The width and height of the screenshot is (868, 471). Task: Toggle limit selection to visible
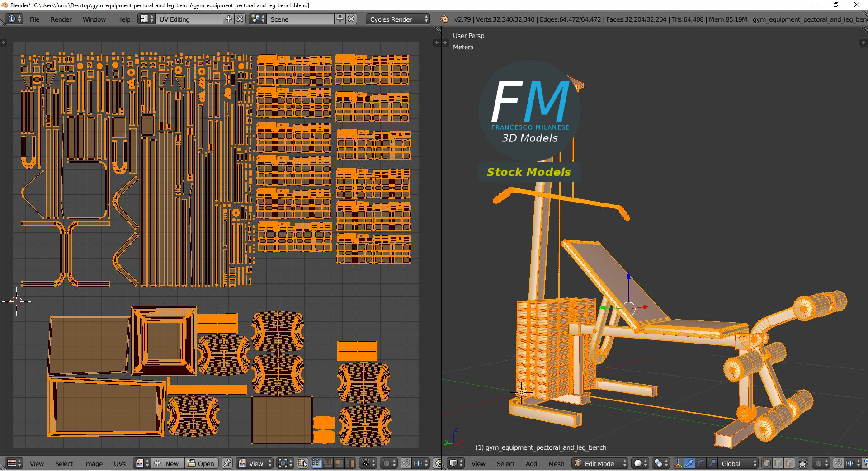coord(803,463)
